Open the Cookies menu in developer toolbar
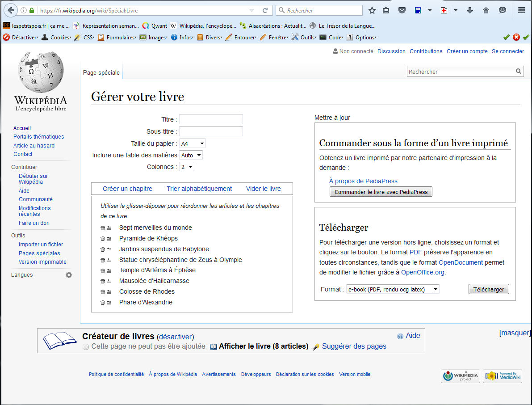This screenshot has width=532, height=405. point(59,38)
